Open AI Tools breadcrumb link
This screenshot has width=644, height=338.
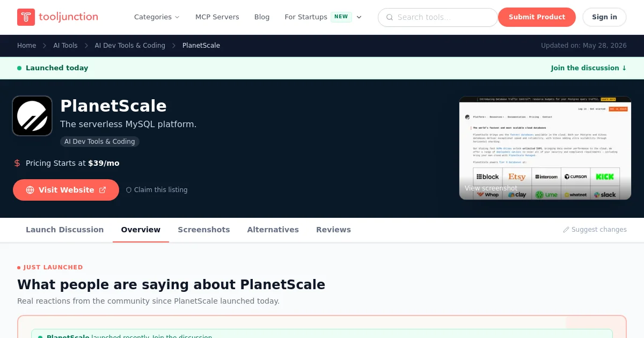point(65,46)
